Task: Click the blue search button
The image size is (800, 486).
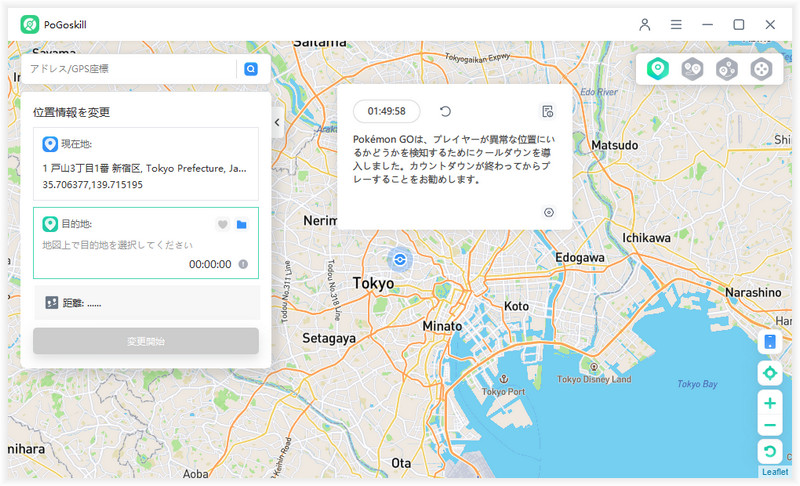Action: [251, 69]
